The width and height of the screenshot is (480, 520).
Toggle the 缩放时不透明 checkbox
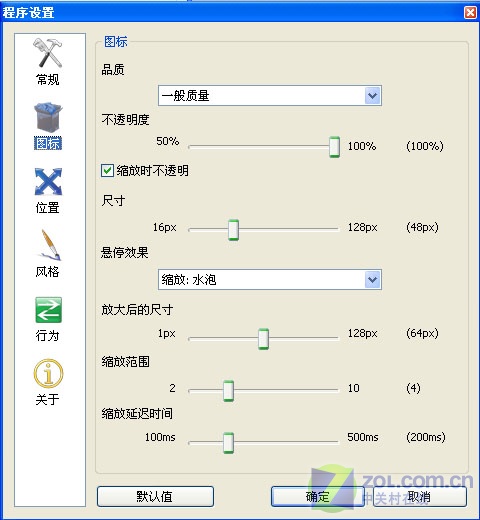tap(107, 170)
